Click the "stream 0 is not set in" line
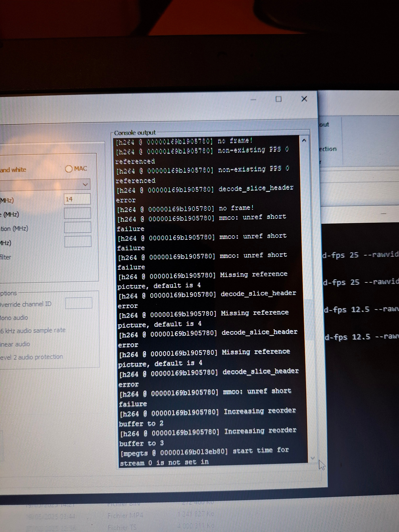Screen dimensions: 399x532 165,462
